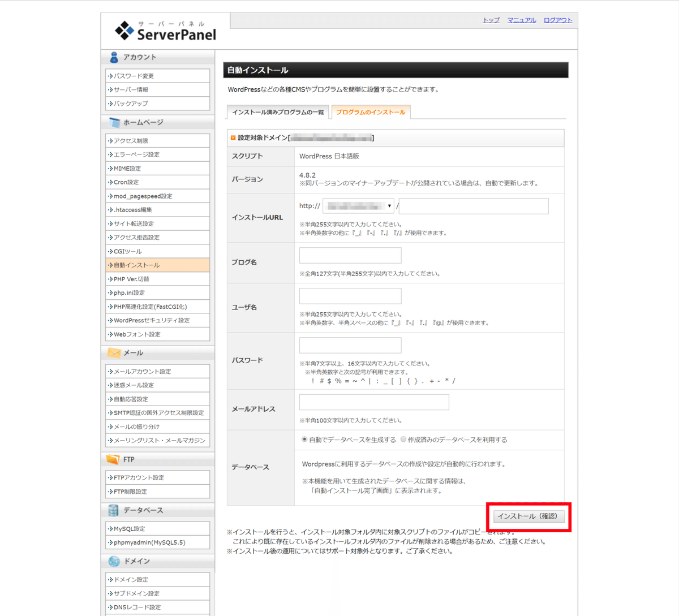Click the メールアドレス input field

pyautogui.click(x=374, y=402)
